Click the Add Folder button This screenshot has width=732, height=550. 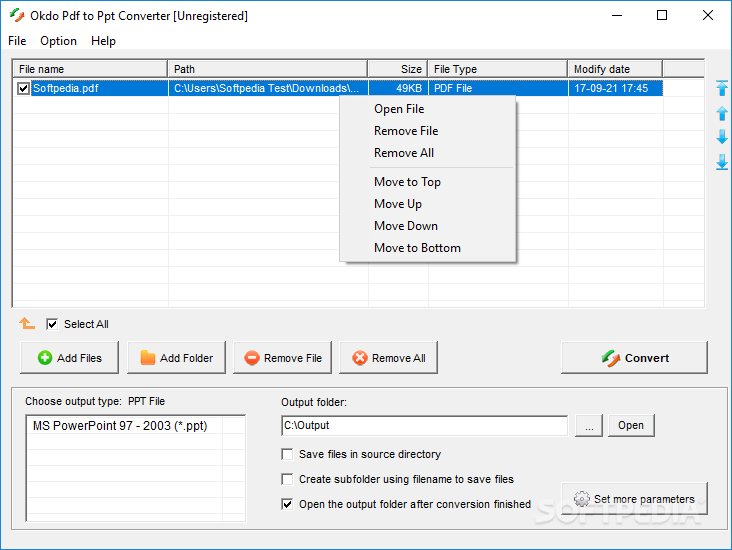176,358
